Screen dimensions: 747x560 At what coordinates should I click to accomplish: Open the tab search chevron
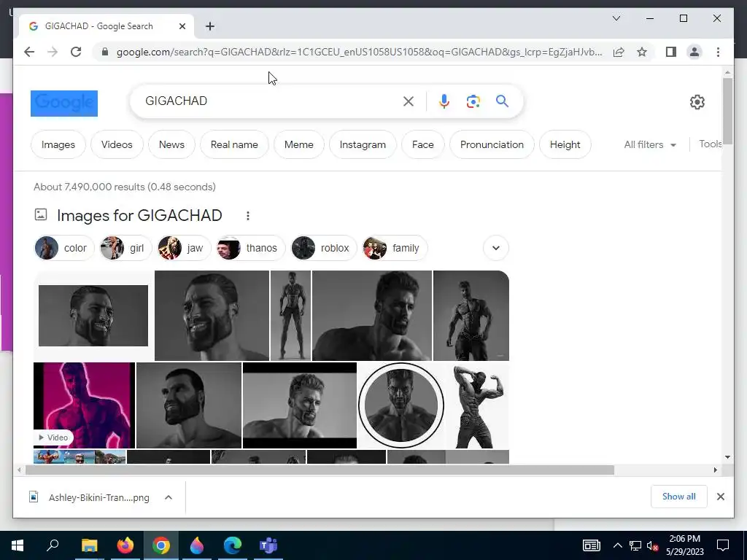tap(616, 18)
